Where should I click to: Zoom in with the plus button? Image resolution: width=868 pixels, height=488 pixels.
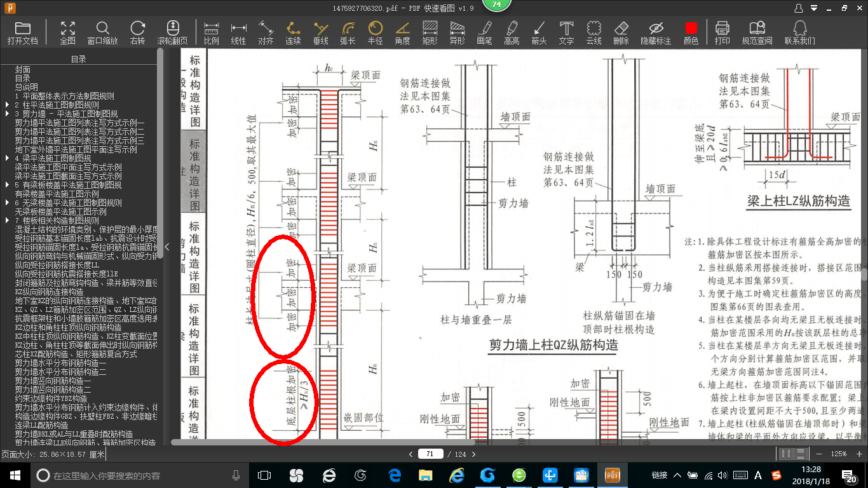tap(858, 454)
